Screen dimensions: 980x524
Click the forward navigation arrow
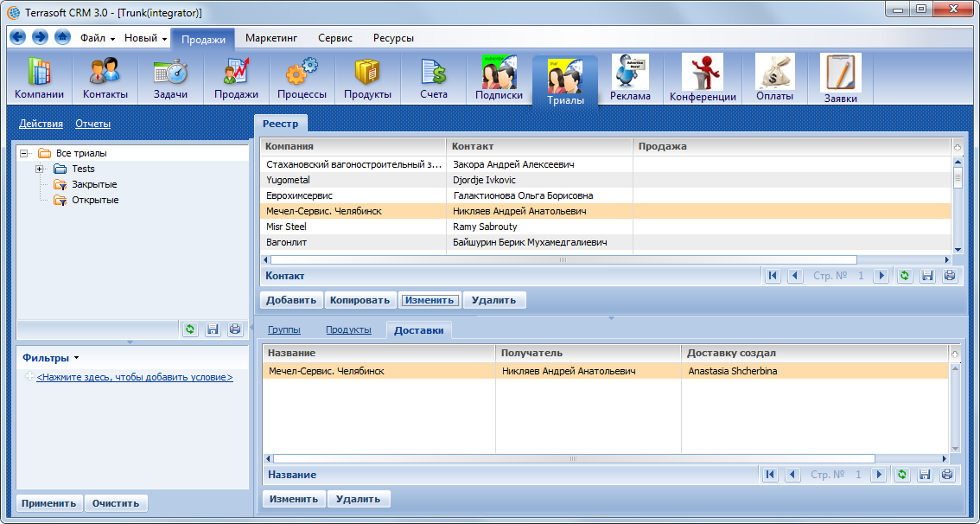[x=40, y=37]
